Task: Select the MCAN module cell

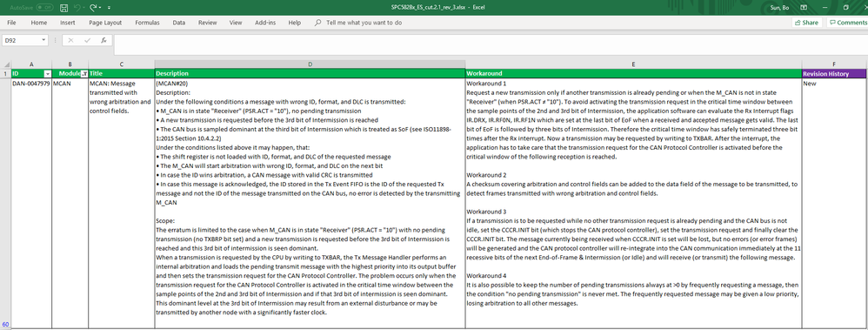Action: click(70, 203)
